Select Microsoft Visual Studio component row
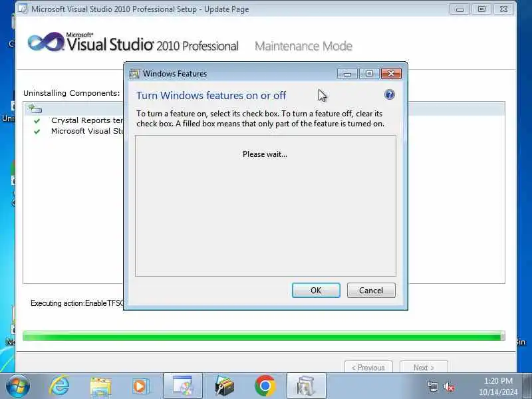This screenshot has height=399, width=532. pos(87,131)
